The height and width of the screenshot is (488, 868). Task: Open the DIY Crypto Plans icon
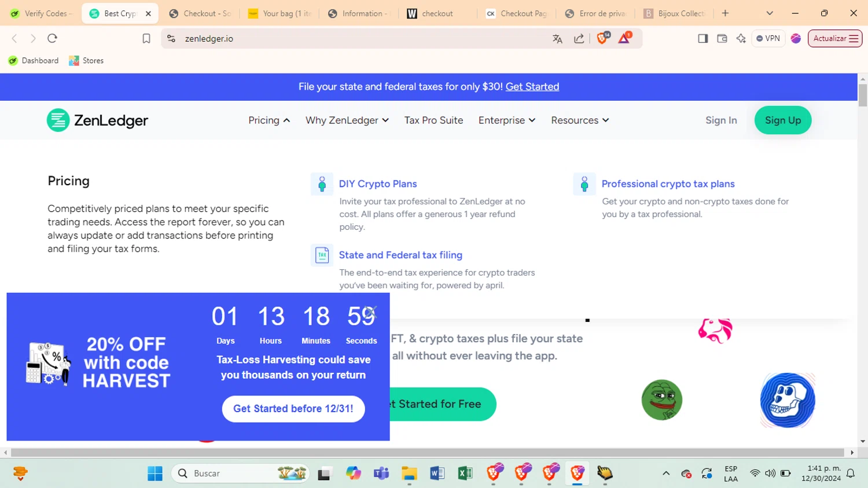(322, 184)
